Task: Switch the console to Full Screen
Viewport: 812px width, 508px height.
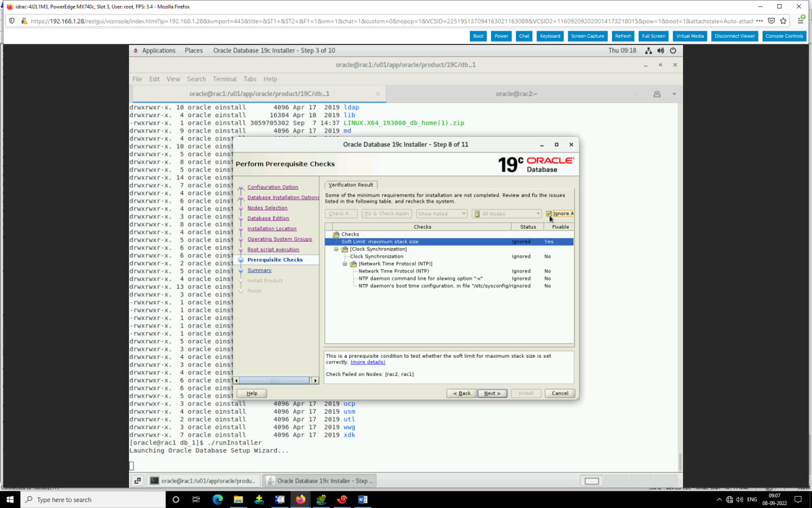Action: 654,36
